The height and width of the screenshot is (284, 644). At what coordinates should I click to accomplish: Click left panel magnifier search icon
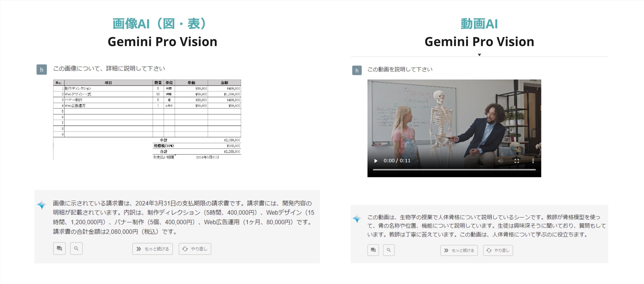coord(76,249)
